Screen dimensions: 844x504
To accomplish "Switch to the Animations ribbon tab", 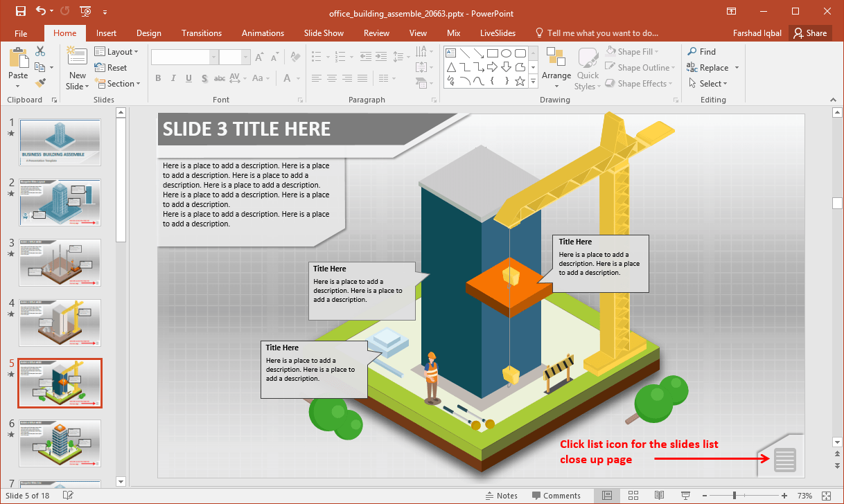I will coord(263,33).
